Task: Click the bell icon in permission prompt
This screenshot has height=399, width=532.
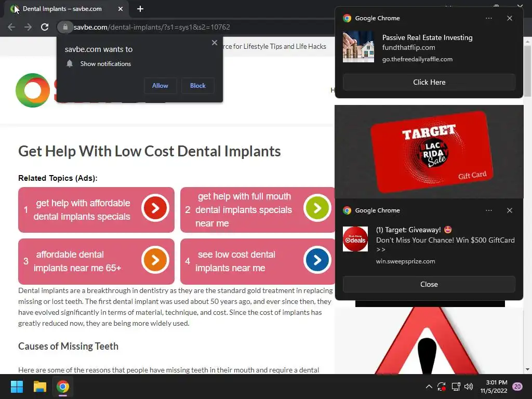Action: coord(70,64)
